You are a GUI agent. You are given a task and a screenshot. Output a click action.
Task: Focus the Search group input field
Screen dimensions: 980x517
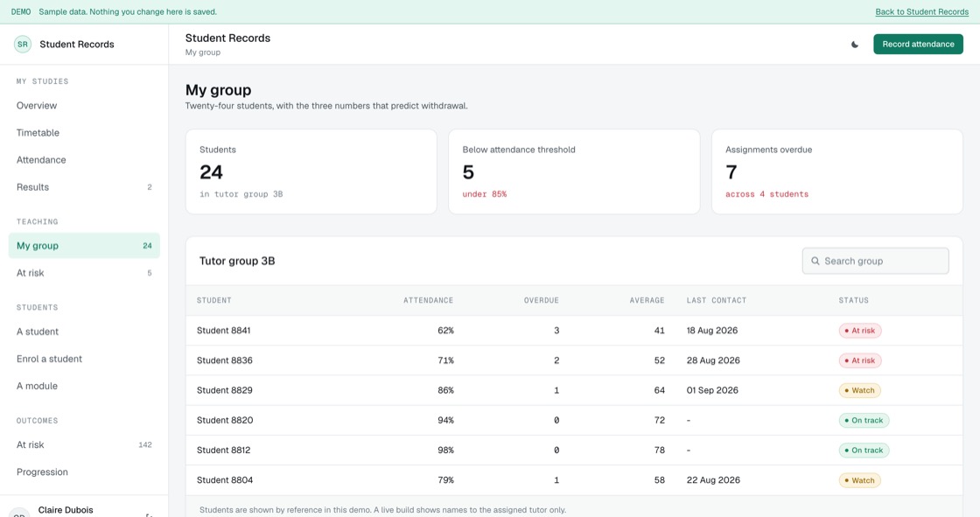(x=875, y=262)
